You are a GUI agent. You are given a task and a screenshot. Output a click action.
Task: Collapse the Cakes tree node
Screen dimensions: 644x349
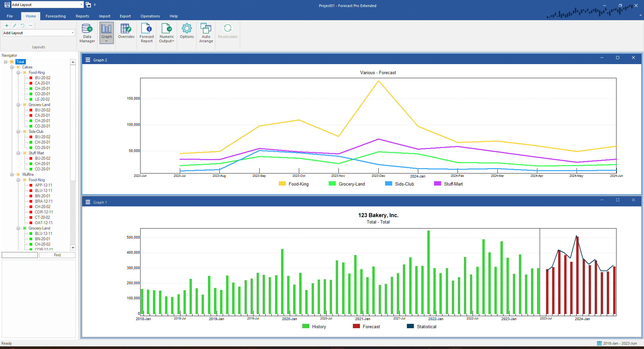pos(12,67)
